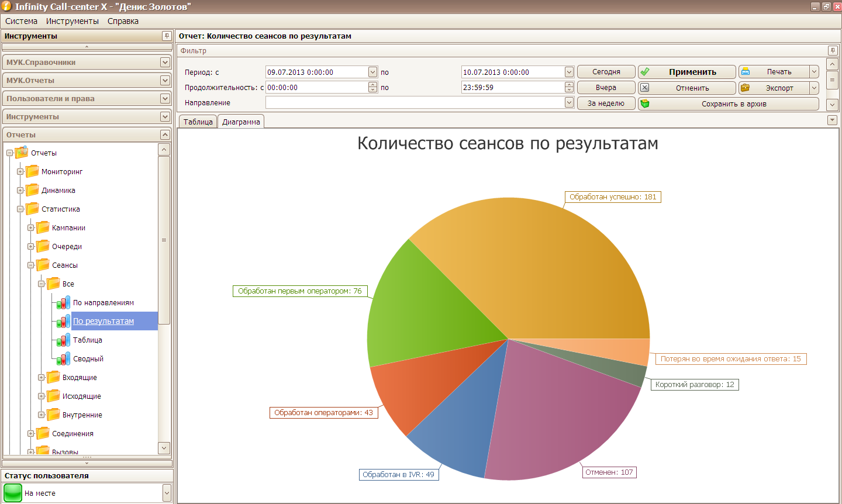Open the 'Экспорт' button dropdown arrow
842x504 pixels.
[814, 88]
